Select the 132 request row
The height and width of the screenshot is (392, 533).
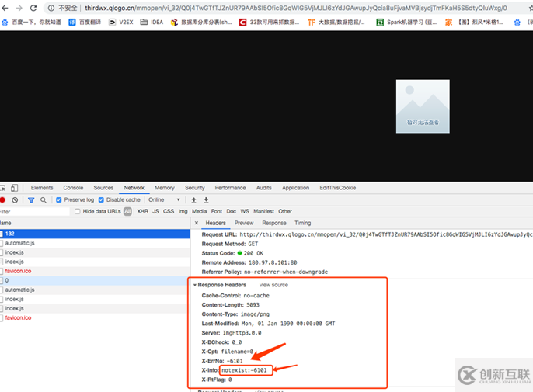pos(95,234)
